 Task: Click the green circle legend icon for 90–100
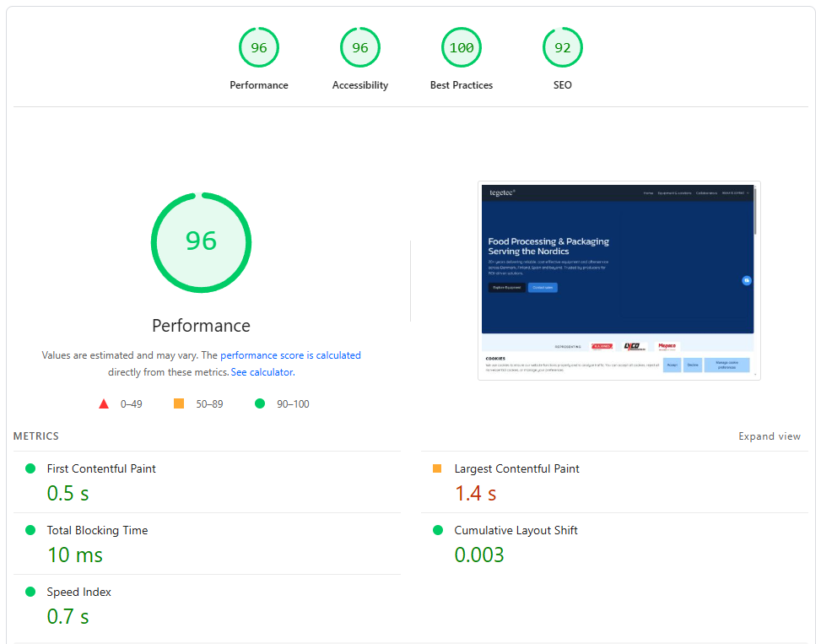[x=260, y=403]
